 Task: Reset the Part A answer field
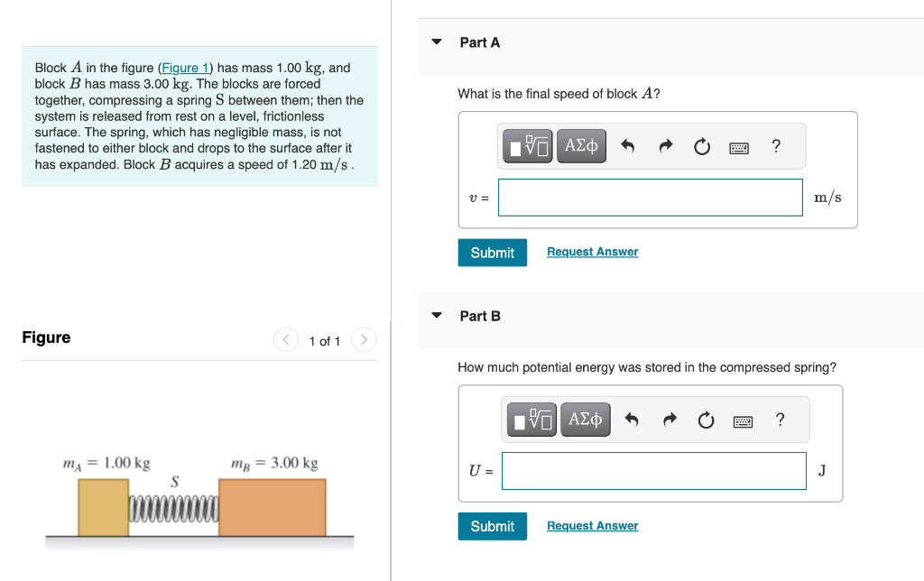(x=702, y=145)
